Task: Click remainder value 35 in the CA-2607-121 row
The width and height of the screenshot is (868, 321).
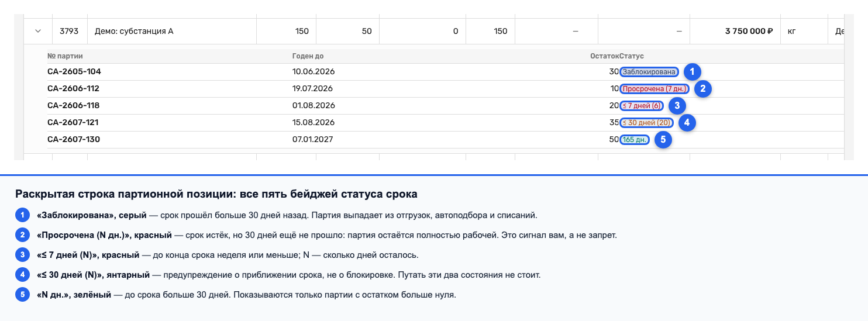Action: coord(614,123)
